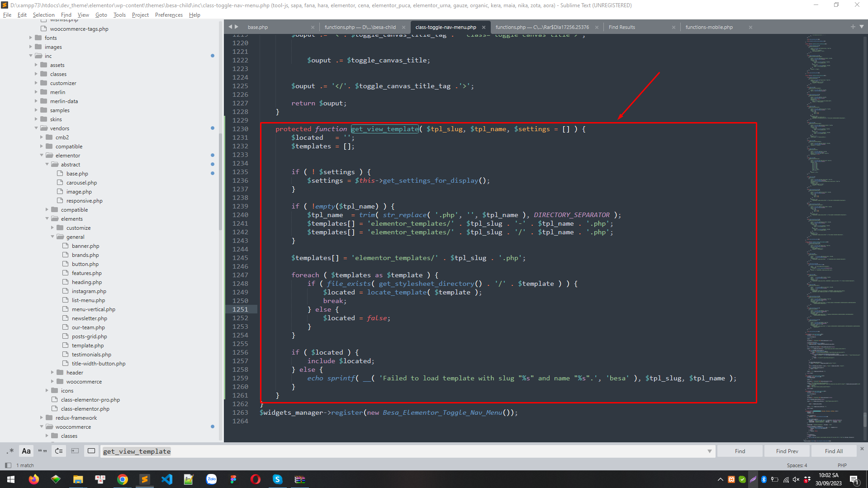Open the Preferences menu
This screenshot has height=488, width=868.
[169, 15]
